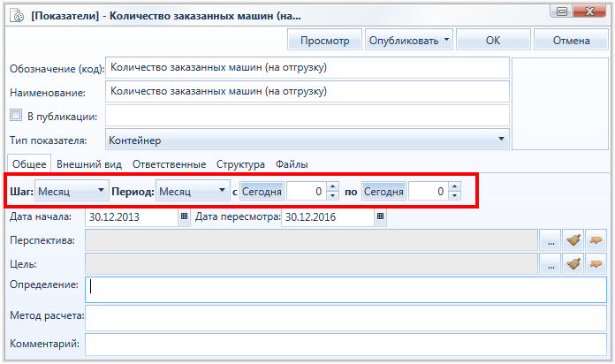This screenshot has height=364, width=615.
Task: Toggle the В публикации checkbox
Action: [x=16, y=116]
